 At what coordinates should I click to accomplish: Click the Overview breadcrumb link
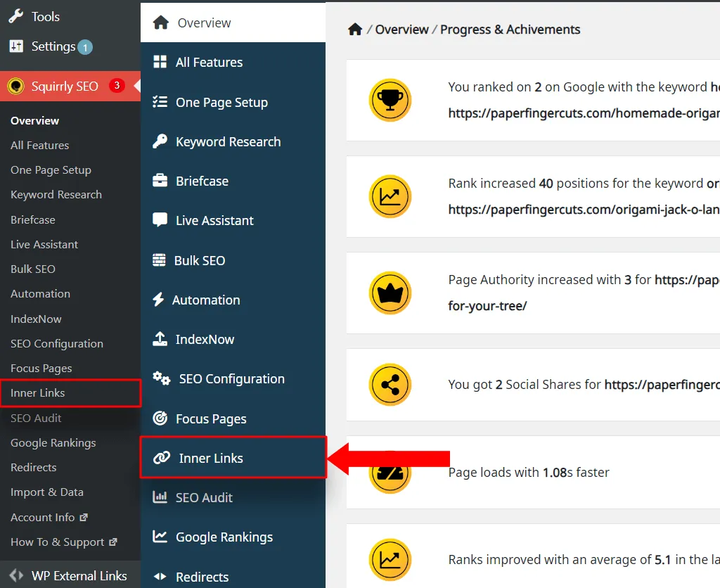pos(401,30)
